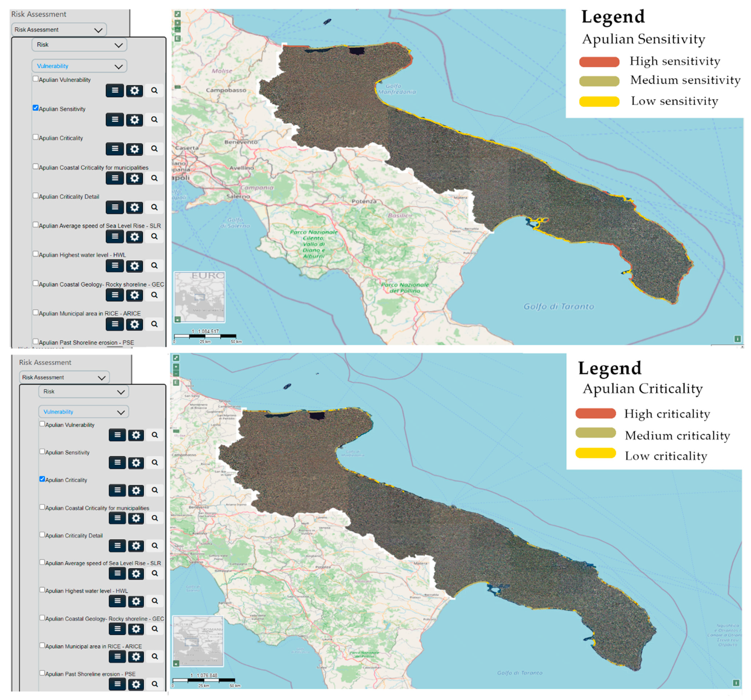The width and height of the screenshot is (751, 700).
Task: Click Apulian Average speed of Sea Level Rise text, upper panel
Action: (x=100, y=226)
